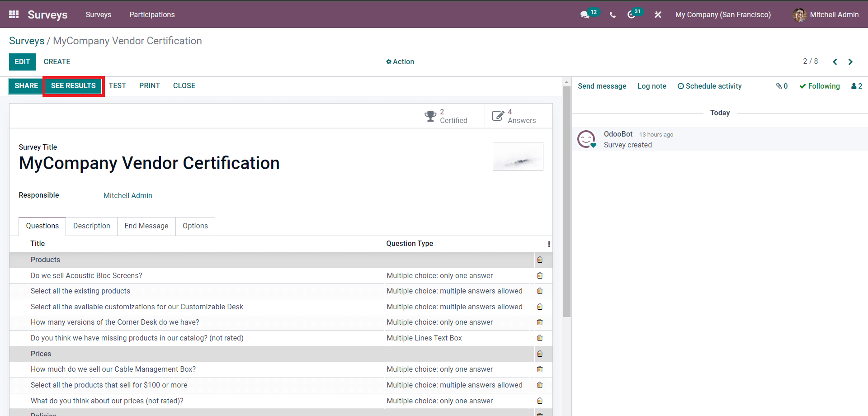Click the CREATE button
The image size is (868, 416).
[x=57, y=62]
